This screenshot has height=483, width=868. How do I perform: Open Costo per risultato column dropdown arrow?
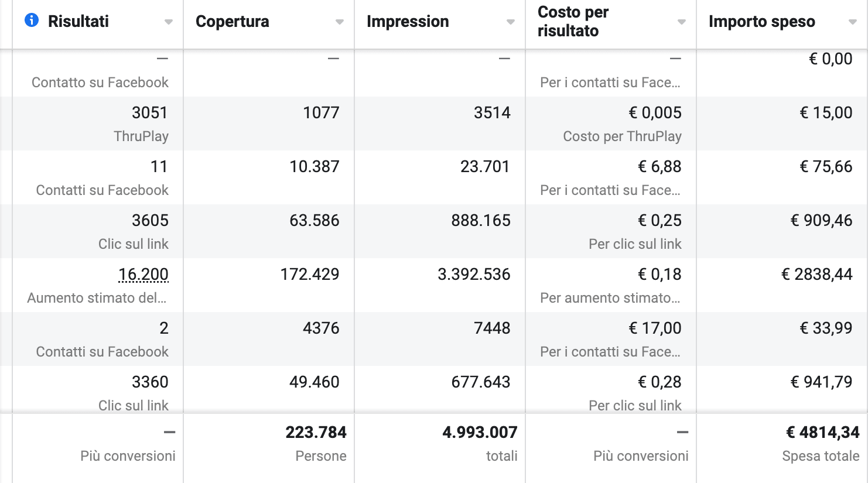click(682, 22)
